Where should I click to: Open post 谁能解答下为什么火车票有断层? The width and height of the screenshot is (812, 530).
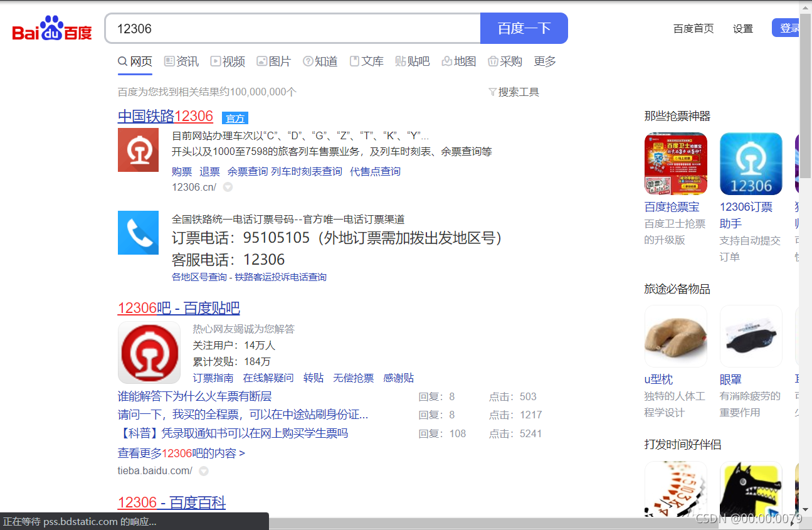coord(195,396)
